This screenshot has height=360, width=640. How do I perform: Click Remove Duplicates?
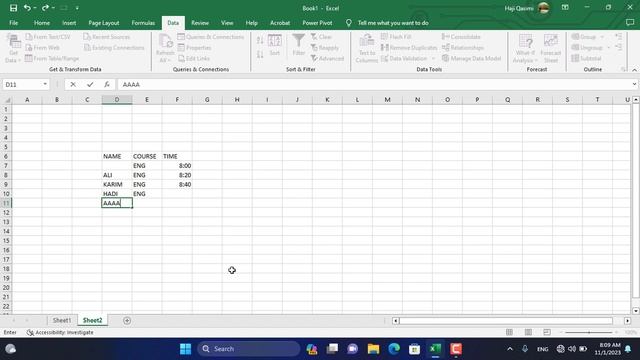click(x=409, y=48)
